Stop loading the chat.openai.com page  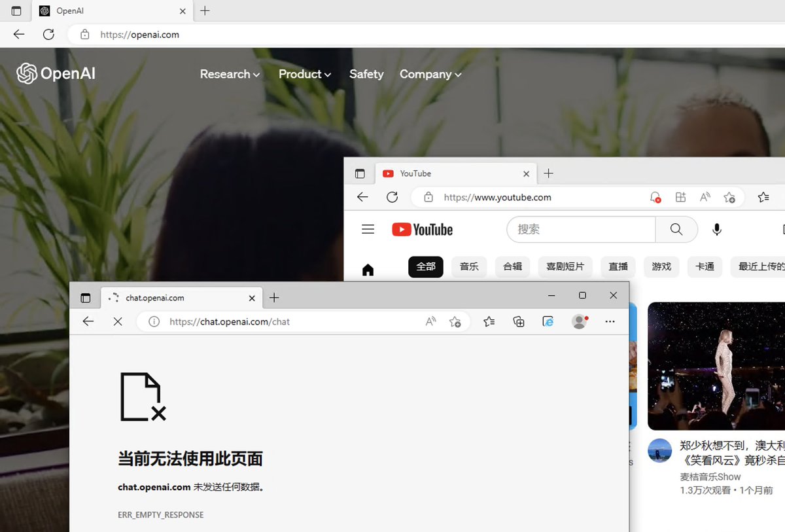point(118,321)
